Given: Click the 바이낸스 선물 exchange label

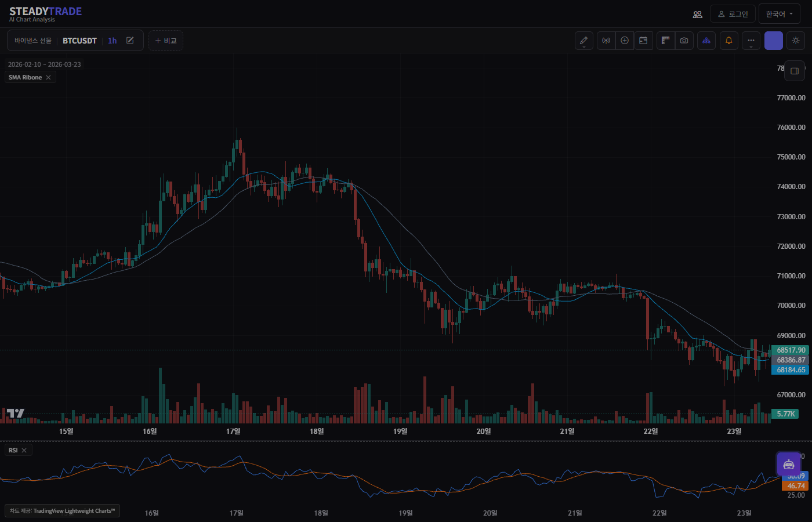Looking at the screenshot, I should [33, 41].
